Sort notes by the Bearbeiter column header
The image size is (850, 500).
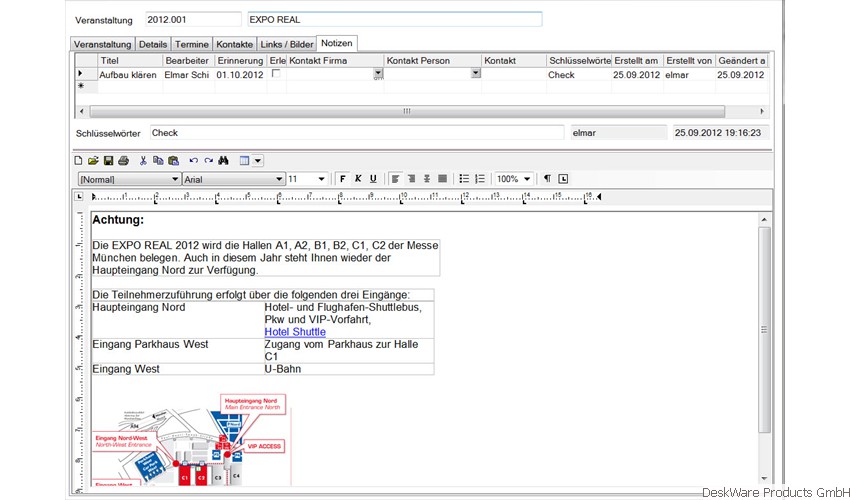(x=189, y=61)
